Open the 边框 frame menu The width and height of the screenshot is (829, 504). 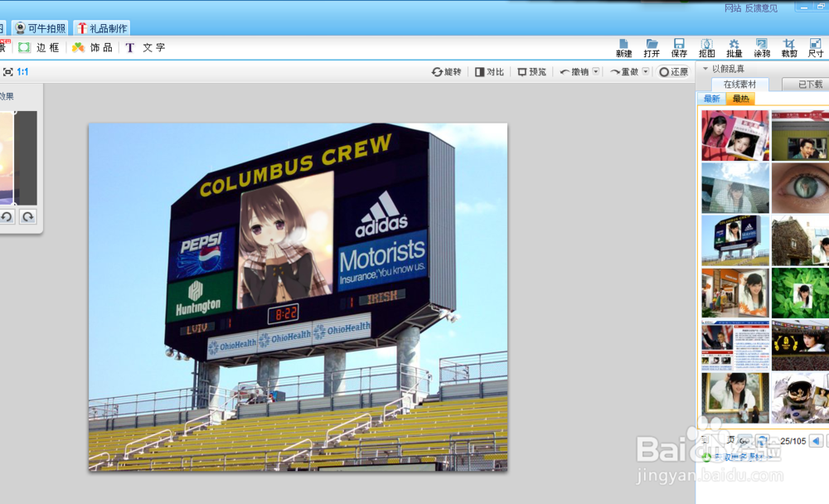pos(39,47)
